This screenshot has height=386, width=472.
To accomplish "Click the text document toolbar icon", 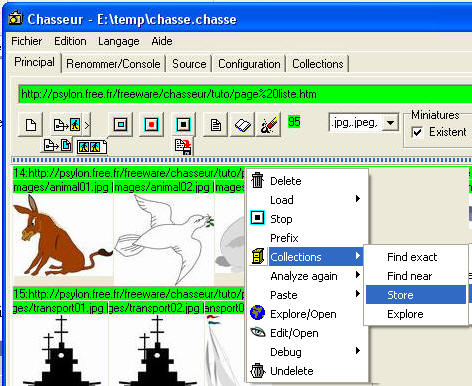I will (215, 125).
